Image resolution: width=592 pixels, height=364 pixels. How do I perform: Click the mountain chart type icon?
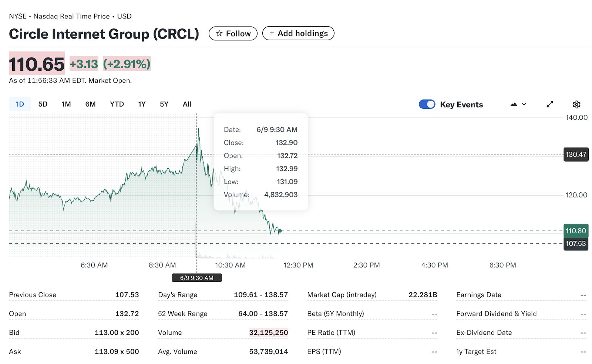514,104
